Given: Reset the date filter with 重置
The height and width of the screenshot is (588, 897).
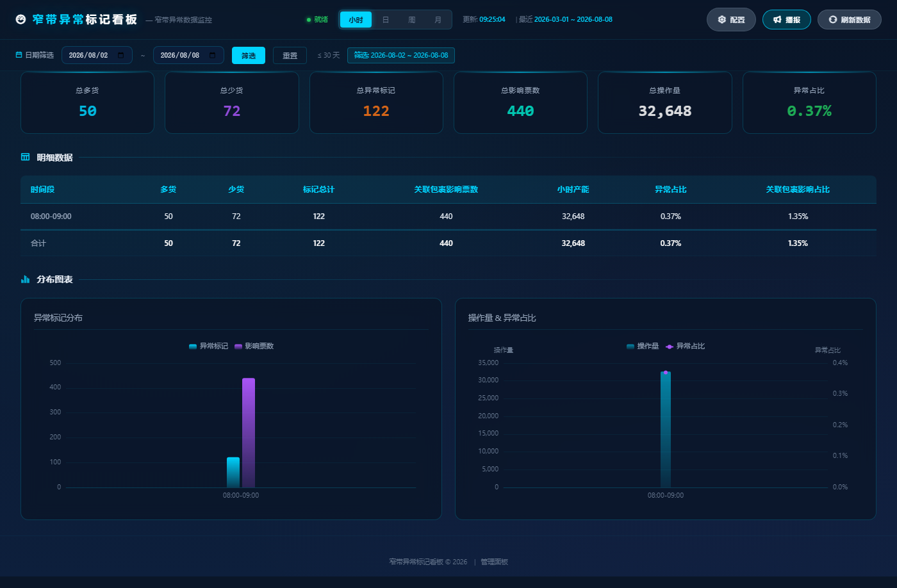Looking at the screenshot, I should (290, 55).
